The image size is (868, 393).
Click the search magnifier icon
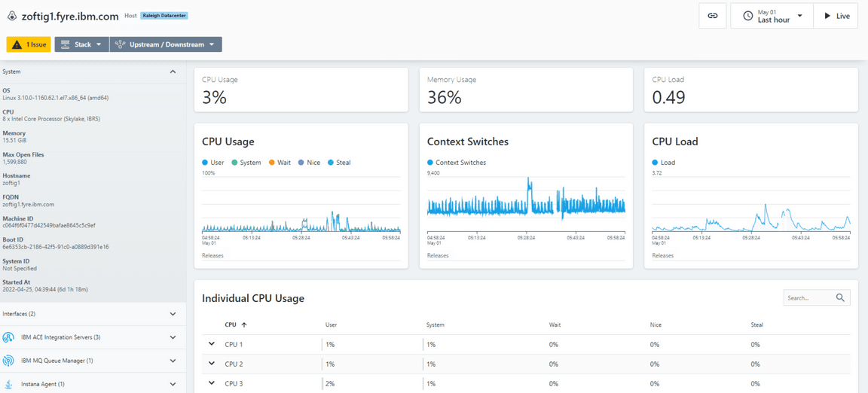[x=840, y=298]
